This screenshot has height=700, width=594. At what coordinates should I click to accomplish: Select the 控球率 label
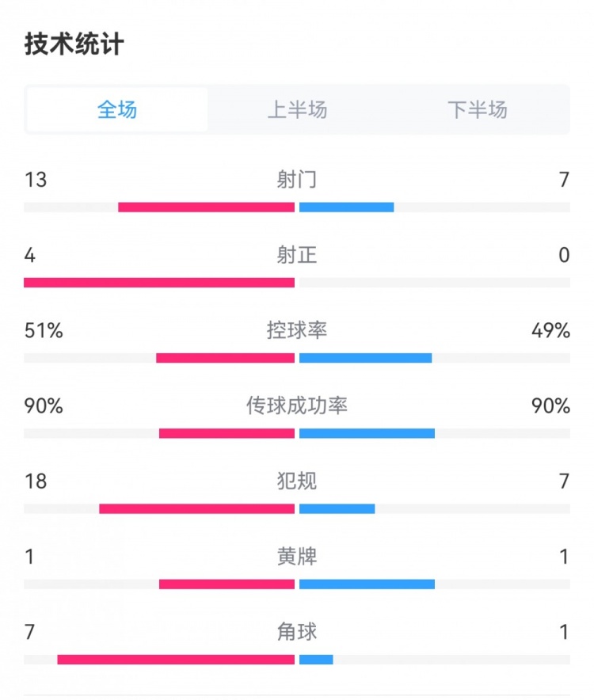(297, 330)
